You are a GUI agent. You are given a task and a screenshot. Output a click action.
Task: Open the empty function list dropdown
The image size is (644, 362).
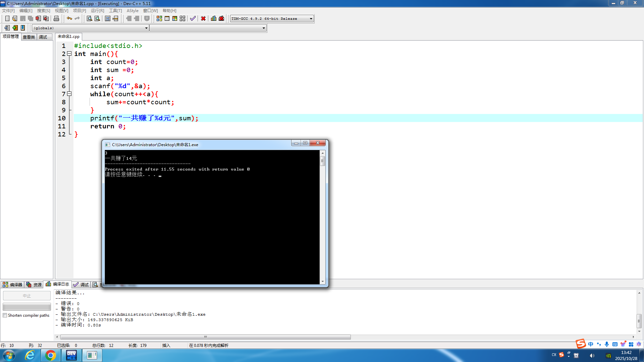click(x=264, y=28)
